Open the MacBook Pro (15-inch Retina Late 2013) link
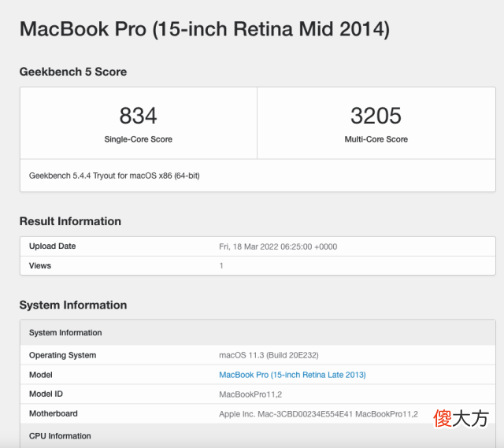This screenshot has width=504, height=448. click(292, 375)
